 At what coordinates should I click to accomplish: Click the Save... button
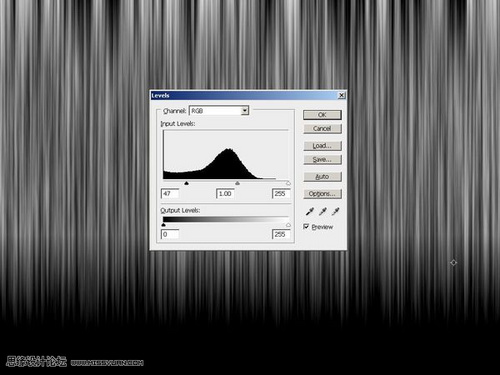322,160
